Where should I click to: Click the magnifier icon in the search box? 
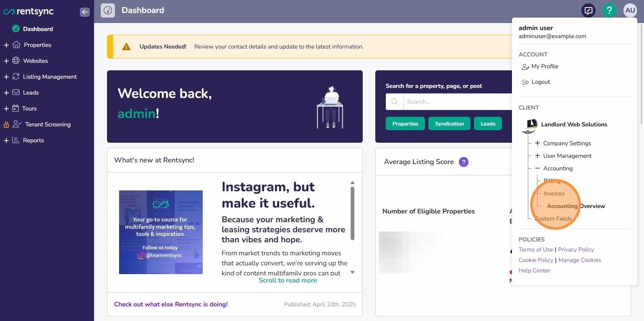[395, 102]
